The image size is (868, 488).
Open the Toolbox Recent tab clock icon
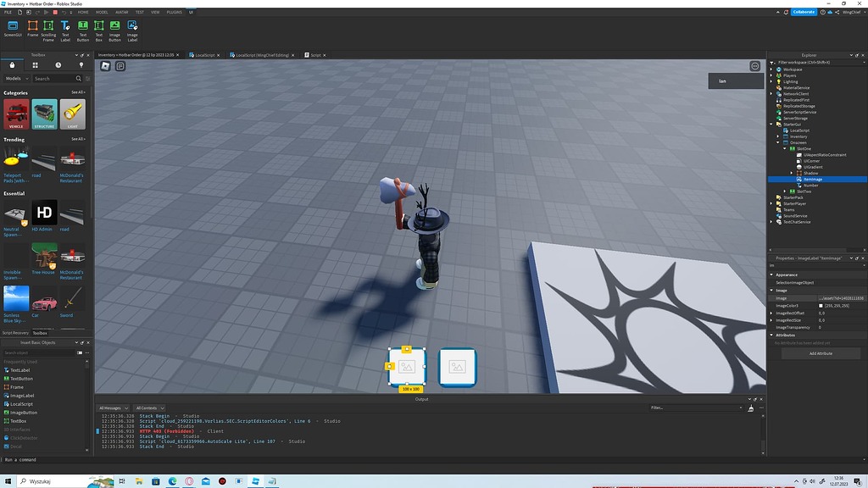pyautogui.click(x=58, y=64)
